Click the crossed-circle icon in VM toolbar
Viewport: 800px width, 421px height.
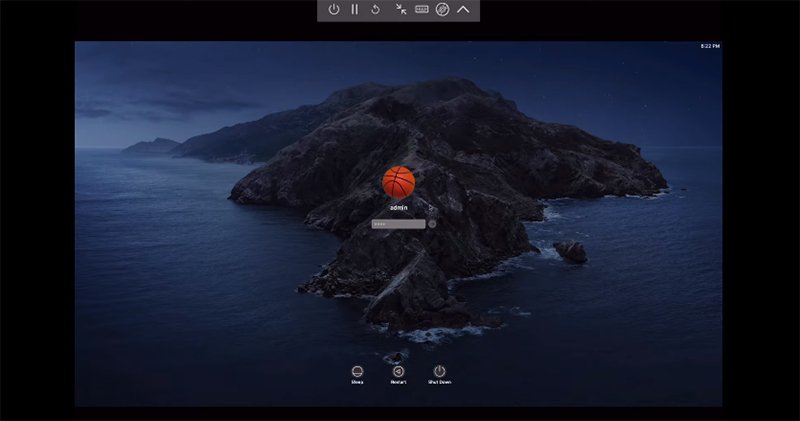pos(442,9)
